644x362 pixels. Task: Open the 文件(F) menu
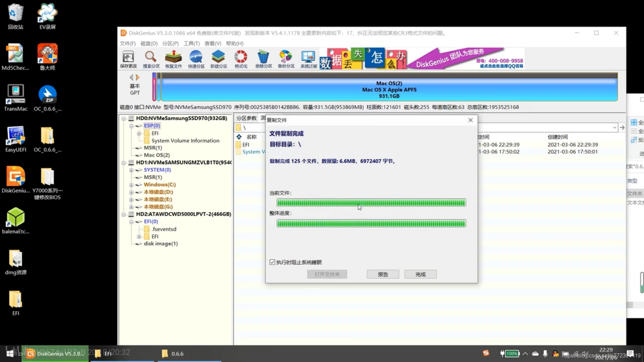pyautogui.click(x=127, y=43)
